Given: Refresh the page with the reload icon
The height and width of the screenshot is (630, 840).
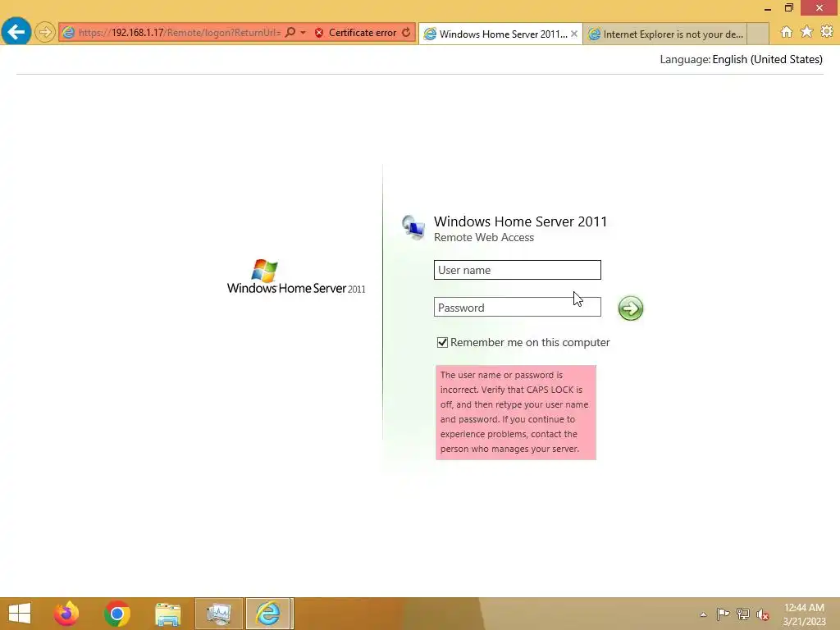Looking at the screenshot, I should click(x=406, y=32).
